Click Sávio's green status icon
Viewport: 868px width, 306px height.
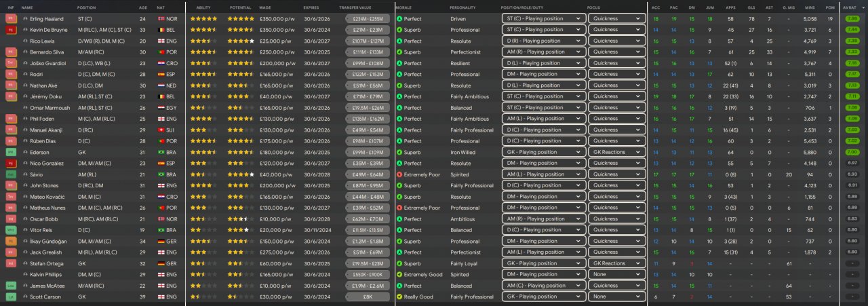[x=11, y=174]
